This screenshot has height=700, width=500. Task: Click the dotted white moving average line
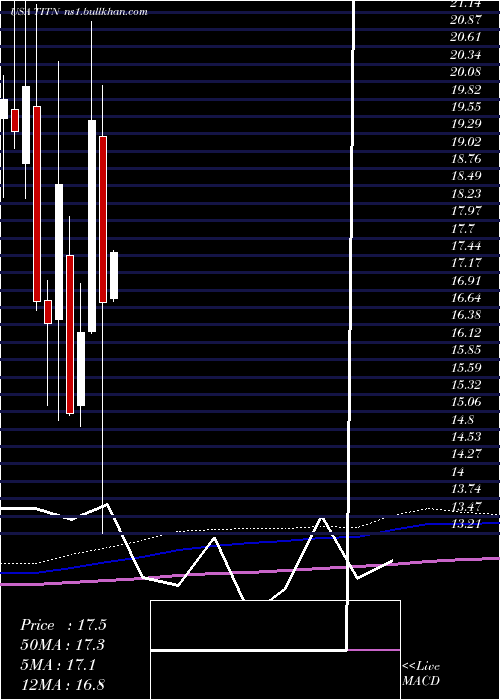[x=250, y=529]
